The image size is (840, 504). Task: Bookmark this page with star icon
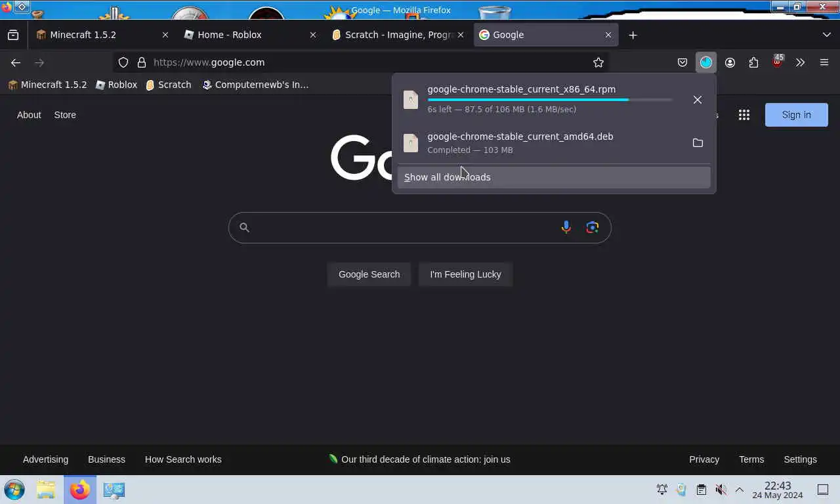[x=598, y=62]
